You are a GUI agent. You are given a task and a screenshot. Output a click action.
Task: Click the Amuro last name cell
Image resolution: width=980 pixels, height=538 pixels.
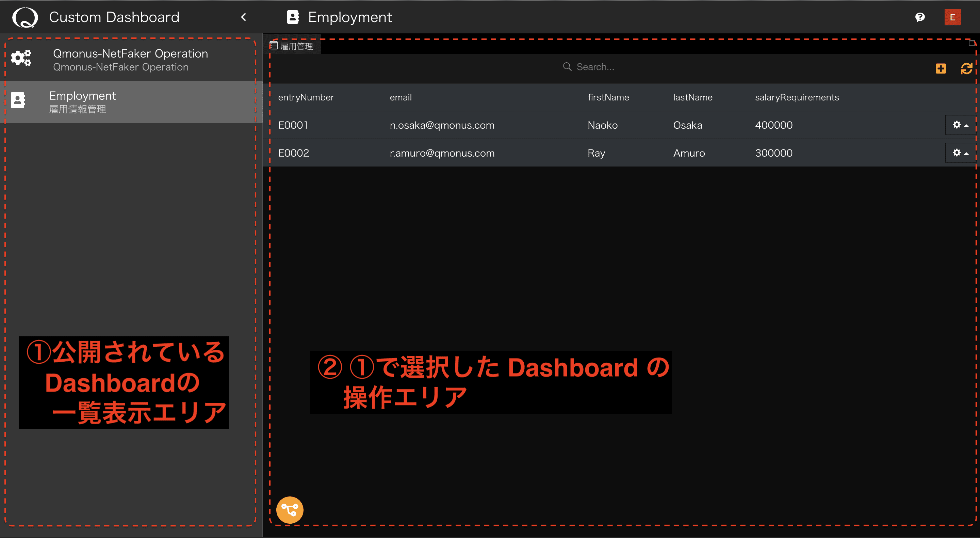[x=689, y=153]
